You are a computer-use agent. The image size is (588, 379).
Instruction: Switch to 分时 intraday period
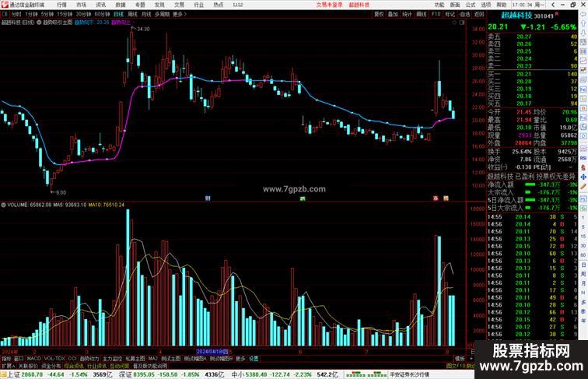coord(16,14)
